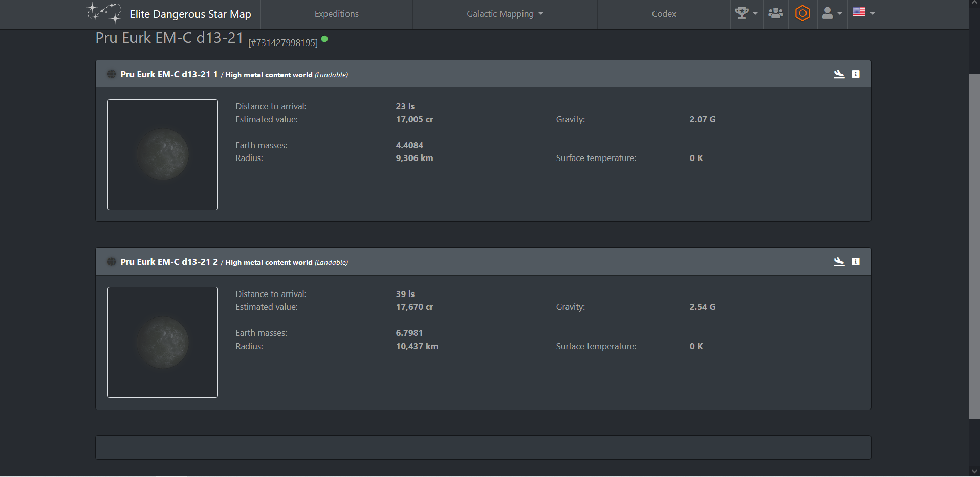Viewport: 980px width, 477px height.
Task: Click the planet icon beside body 2 title
Action: coord(112,262)
